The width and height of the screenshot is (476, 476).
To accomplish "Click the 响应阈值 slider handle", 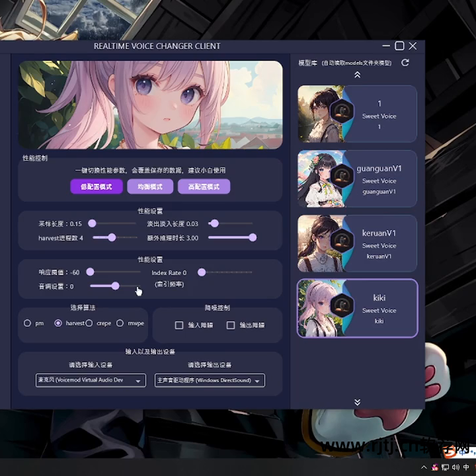I will pos(90,272).
